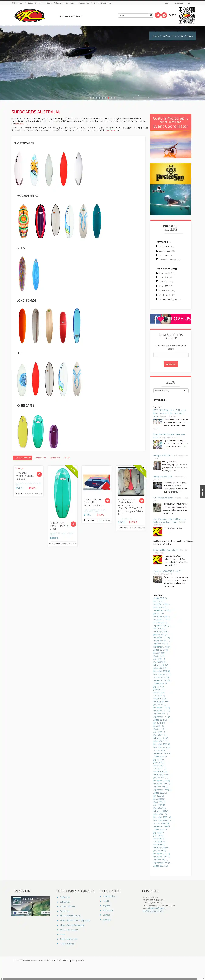
Task: Click the red circular icon left of cart basket
Action: 158,15
